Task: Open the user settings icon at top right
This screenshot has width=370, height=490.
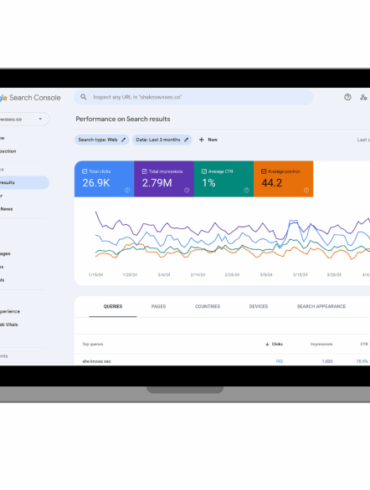Action: click(x=363, y=97)
